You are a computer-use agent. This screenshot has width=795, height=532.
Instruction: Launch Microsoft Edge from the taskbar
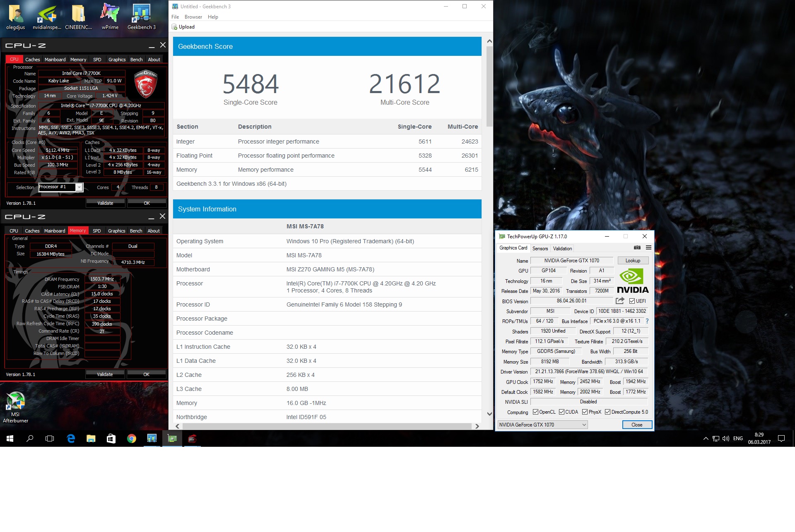71,439
